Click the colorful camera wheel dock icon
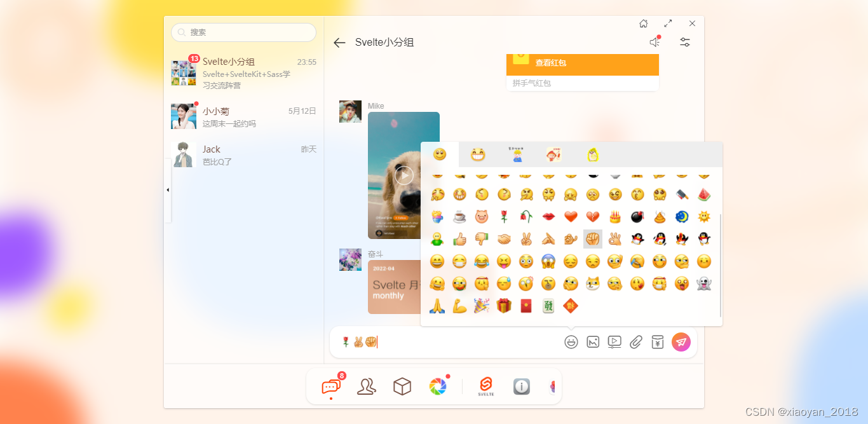This screenshot has width=868, height=424. tap(437, 386)
